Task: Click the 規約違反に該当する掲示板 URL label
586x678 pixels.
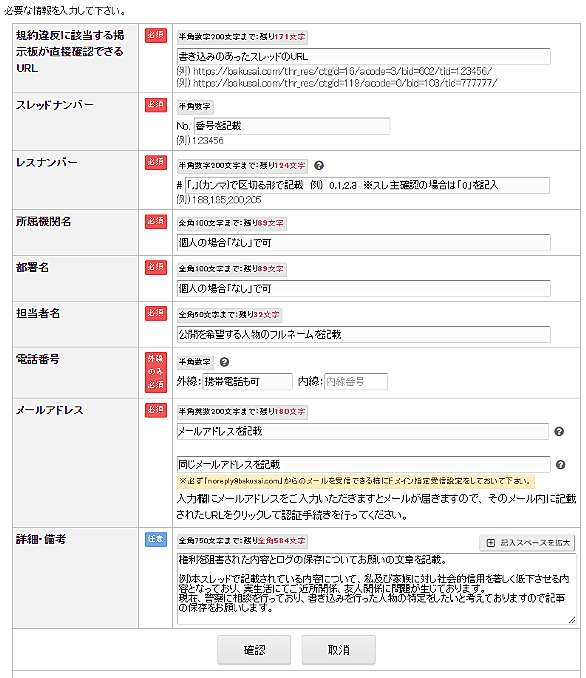Action: point(70,51)
